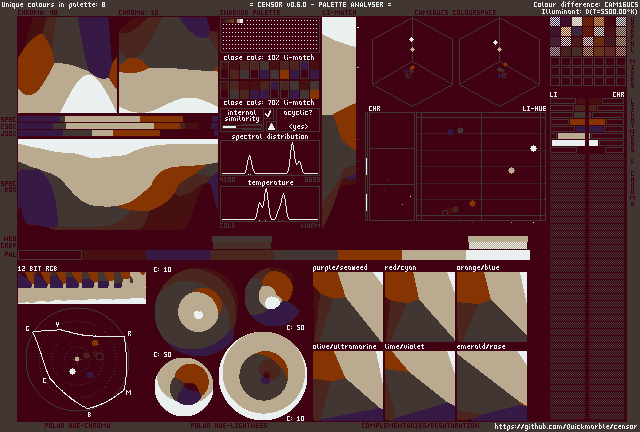
Task: Click the orange dot in LI-HUE plot
Action: pyautogui.click(x=471, y=202)
